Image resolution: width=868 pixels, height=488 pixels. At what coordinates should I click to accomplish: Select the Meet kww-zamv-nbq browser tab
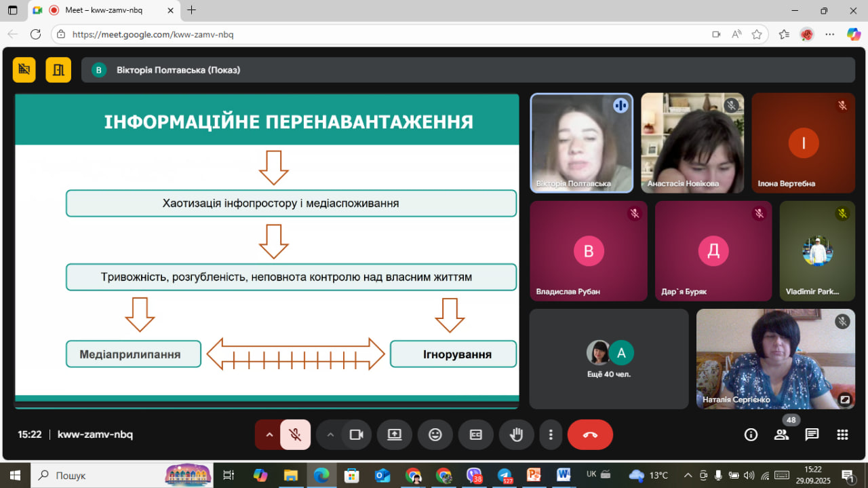coord(102,10)
